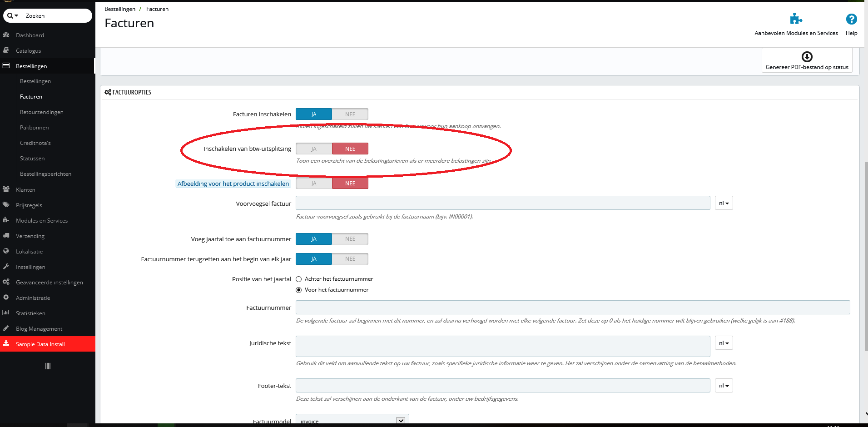Open Retourzendingen submenu item
The height and width of the screenshot is (427, 868).
pyautogui.click(x=42, y=112)
